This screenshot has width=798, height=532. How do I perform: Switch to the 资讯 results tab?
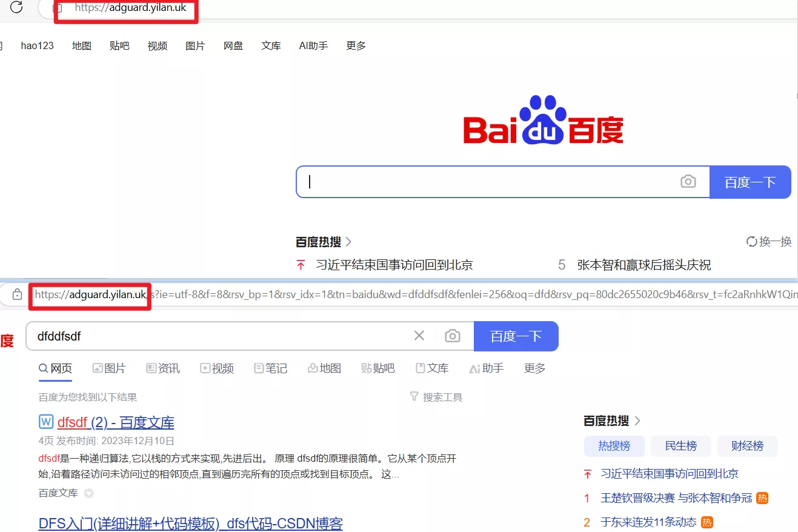(163, 368)
